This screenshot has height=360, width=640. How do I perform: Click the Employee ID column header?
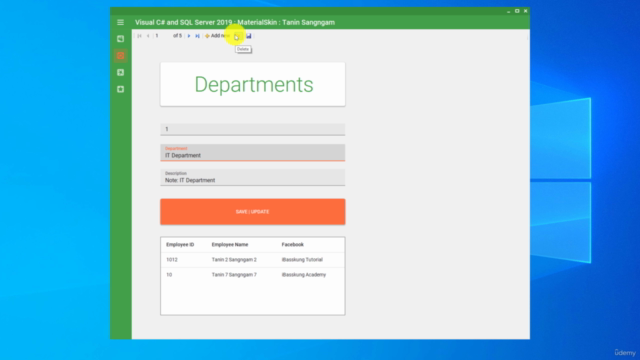click(x=180, y=244)
